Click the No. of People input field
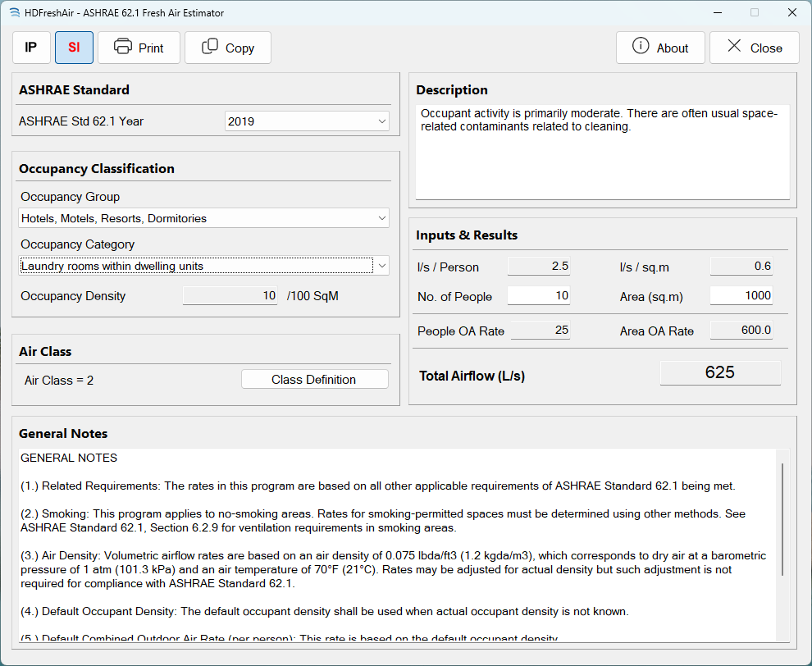The image size is (812, 666). point(539,296)
